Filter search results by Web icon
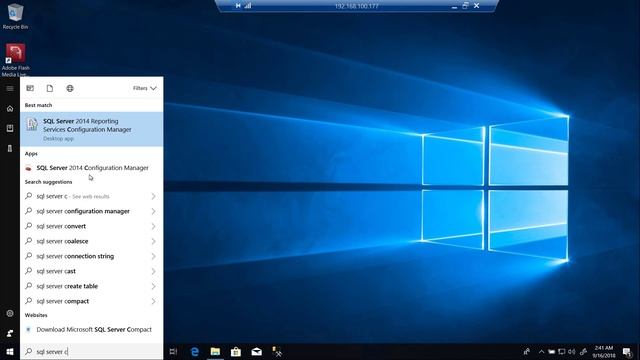640x360 pixels. tap(70, 88)
